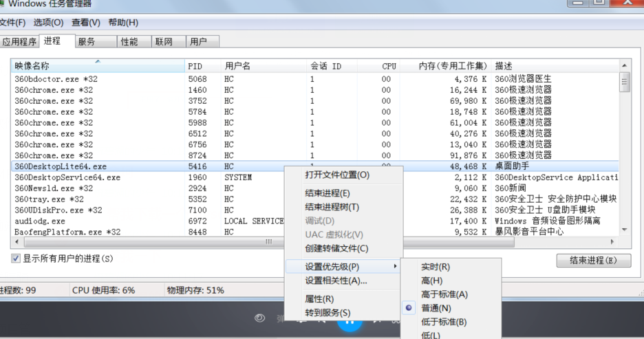Switch to the 应用程序 tab
This screenshot has height=339, width=644.
click(19, 41)
